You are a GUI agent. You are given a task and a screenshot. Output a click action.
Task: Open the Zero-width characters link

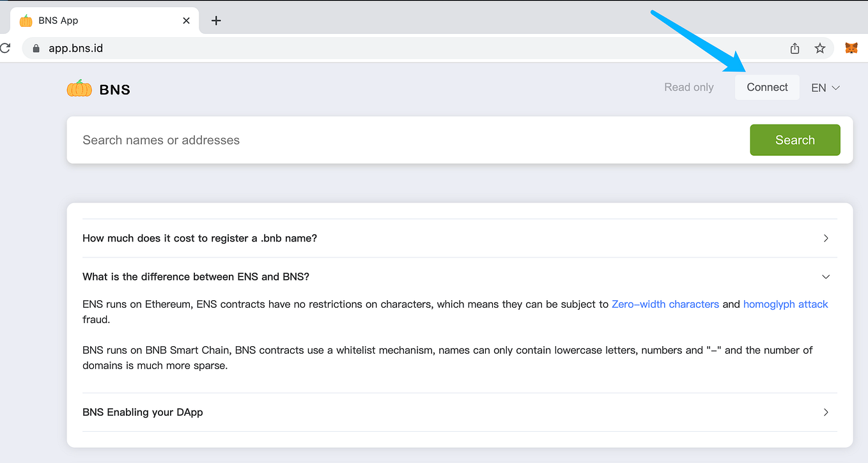tap(665, 304)
